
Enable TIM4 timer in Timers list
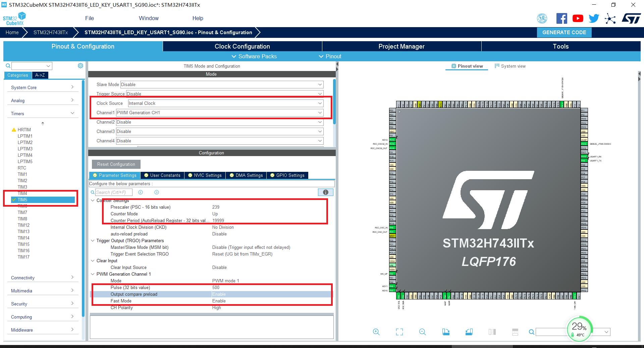coord(22,193)
